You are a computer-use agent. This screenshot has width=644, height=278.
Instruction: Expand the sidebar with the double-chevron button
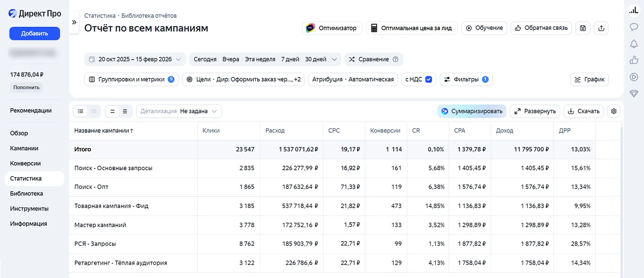coord(74,22)
